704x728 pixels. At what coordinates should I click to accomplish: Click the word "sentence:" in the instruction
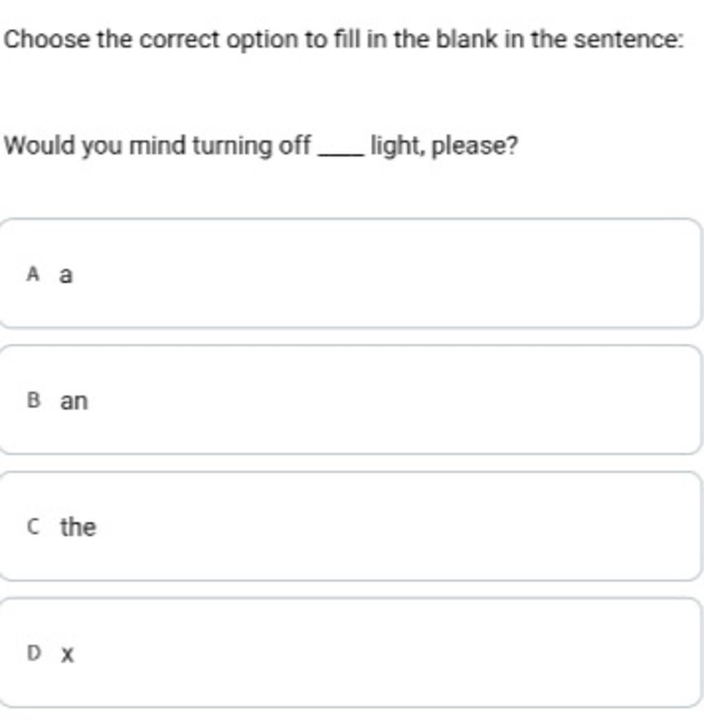tap(628, 41)
